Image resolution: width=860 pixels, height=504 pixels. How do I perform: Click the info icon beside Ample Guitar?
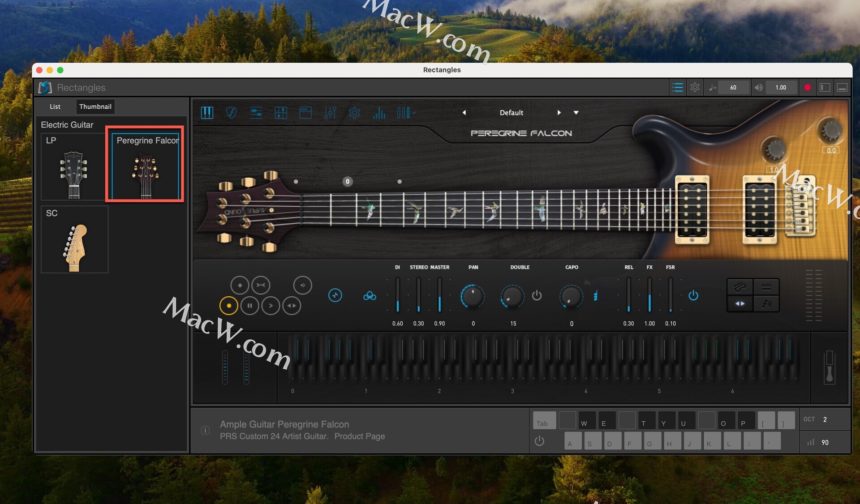tap(205, 430)
